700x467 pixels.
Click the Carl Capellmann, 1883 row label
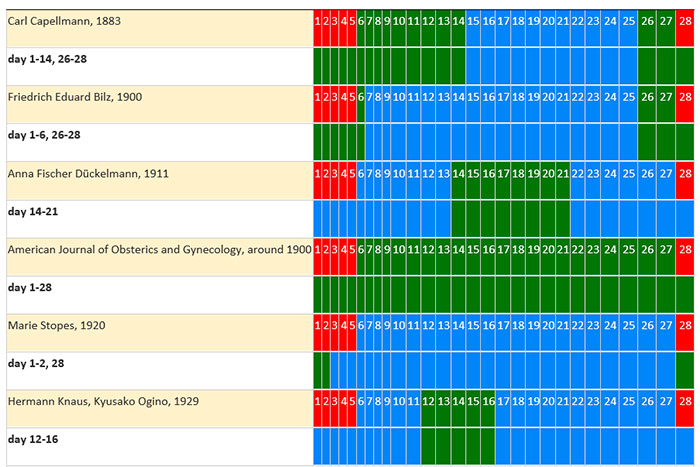(64, 21)
